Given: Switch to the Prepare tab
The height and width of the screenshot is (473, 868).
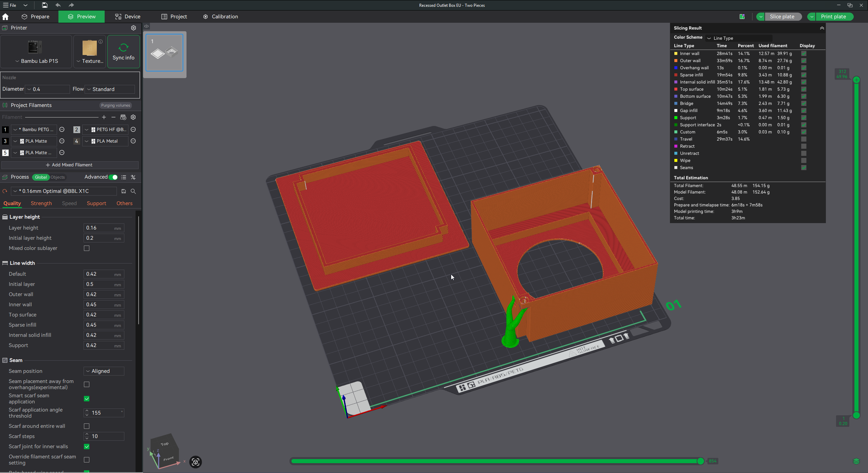Looking at the screenshot, I should coord(35,17).
